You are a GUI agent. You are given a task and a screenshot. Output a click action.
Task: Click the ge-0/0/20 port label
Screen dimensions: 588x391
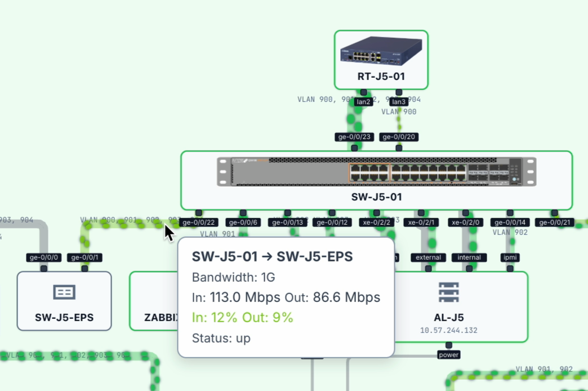(x=399, y=137)
